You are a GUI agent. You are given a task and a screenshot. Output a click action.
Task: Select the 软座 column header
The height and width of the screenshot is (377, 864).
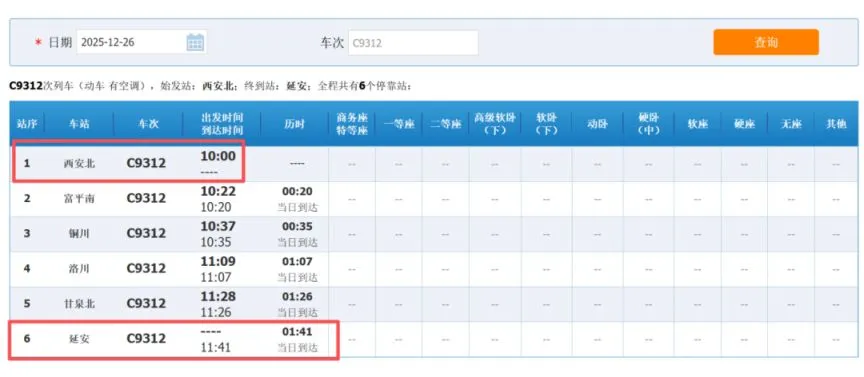coord(698,124)
